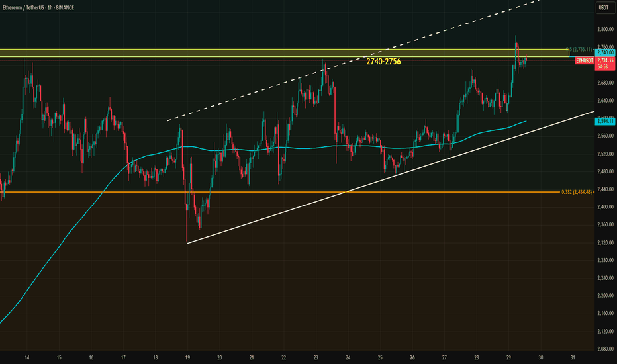Click the 2,560.00 price axis label

click(x=605, y=136)
